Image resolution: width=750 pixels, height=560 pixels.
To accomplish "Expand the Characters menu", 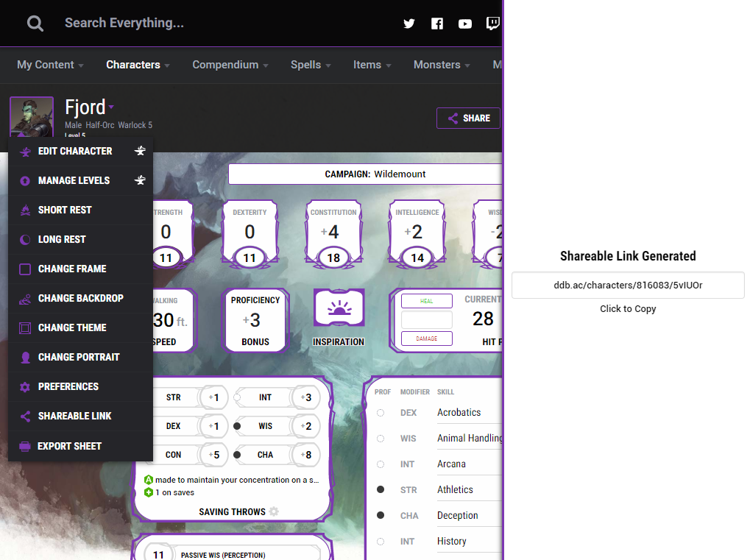I will click(138, 65).
